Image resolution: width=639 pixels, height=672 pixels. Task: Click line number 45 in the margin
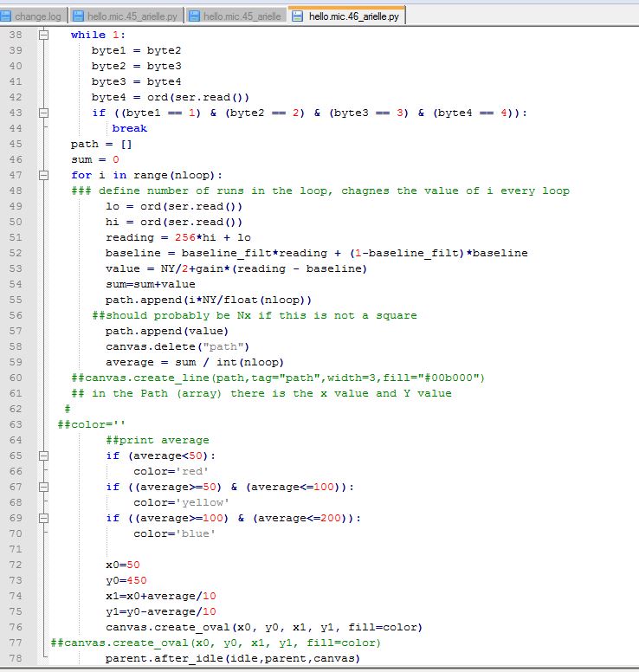[x=16, y=144]
